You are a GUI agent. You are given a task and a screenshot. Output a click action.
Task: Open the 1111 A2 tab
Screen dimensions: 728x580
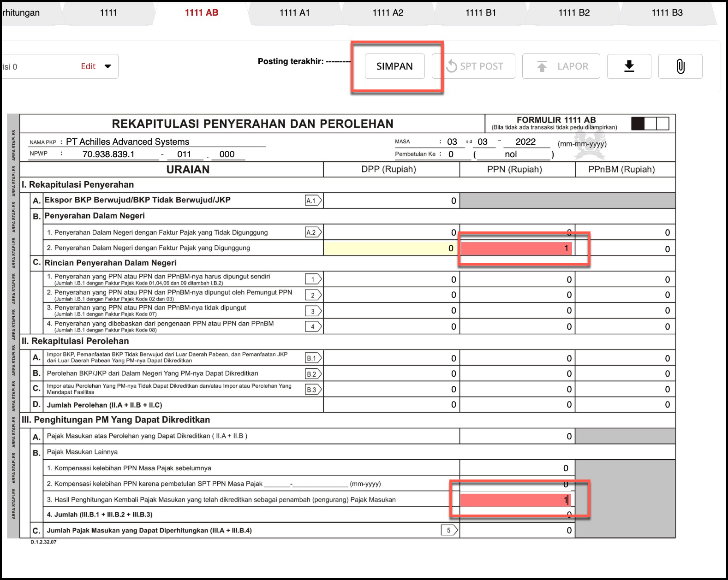tap(388, 12)
